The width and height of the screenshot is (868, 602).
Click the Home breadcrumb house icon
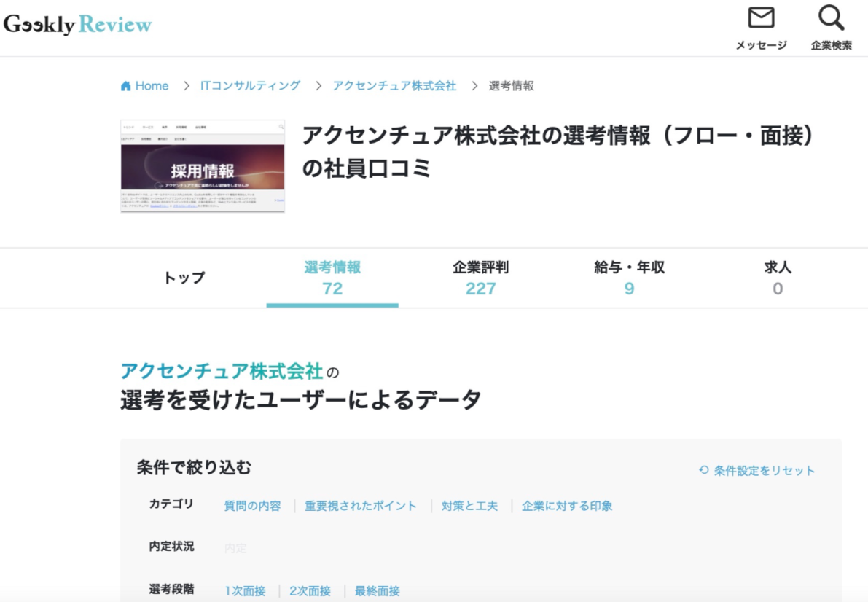tap(126, 86)
